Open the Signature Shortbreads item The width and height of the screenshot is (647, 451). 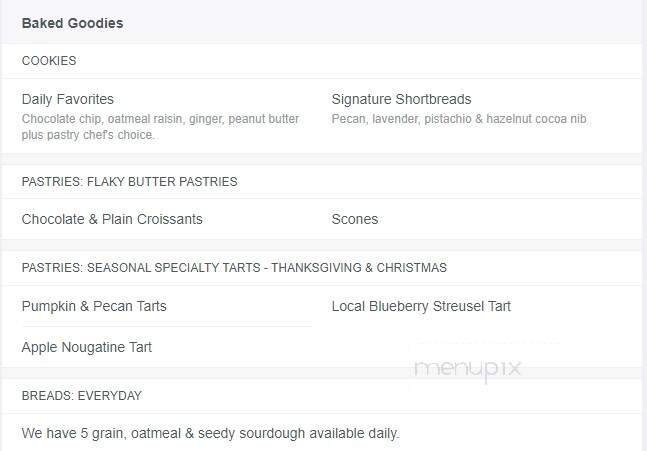pos(401,99)
